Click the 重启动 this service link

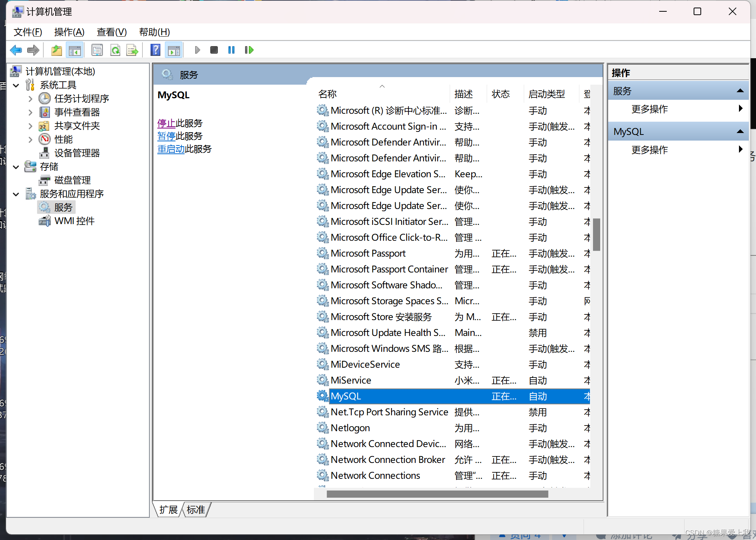coord(171,149)
